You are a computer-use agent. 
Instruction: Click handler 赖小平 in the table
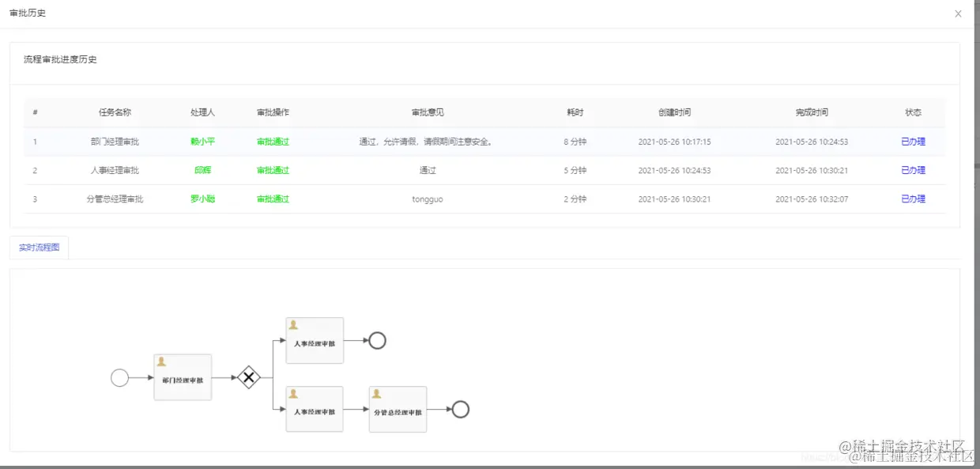tap(202, 142)
